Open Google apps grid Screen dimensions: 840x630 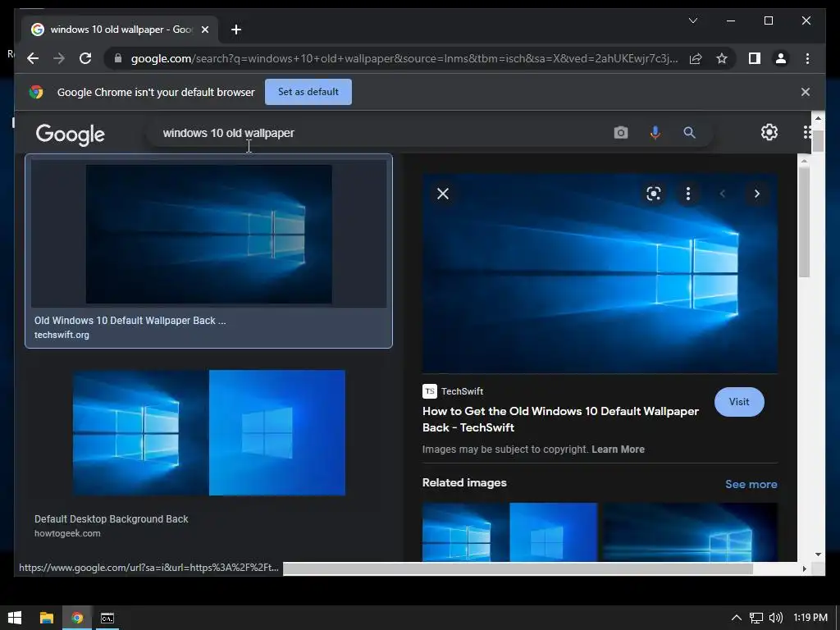coord(806,132)
